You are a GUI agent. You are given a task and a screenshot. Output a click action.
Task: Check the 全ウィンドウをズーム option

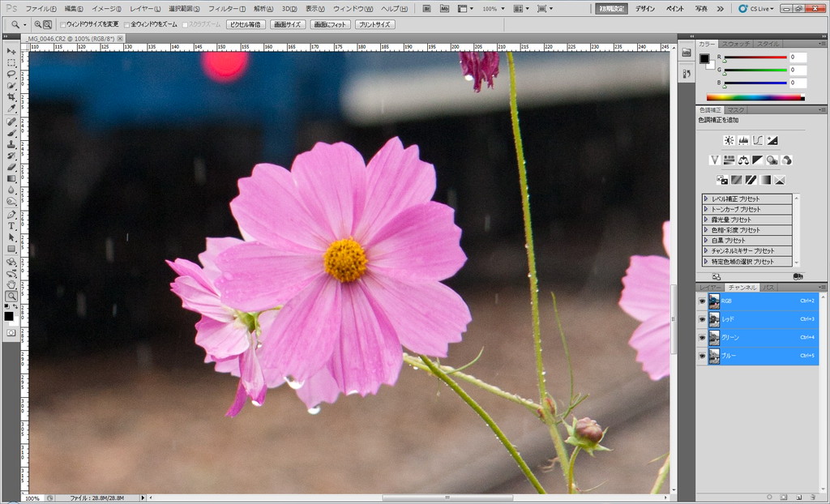click(126, 24)
